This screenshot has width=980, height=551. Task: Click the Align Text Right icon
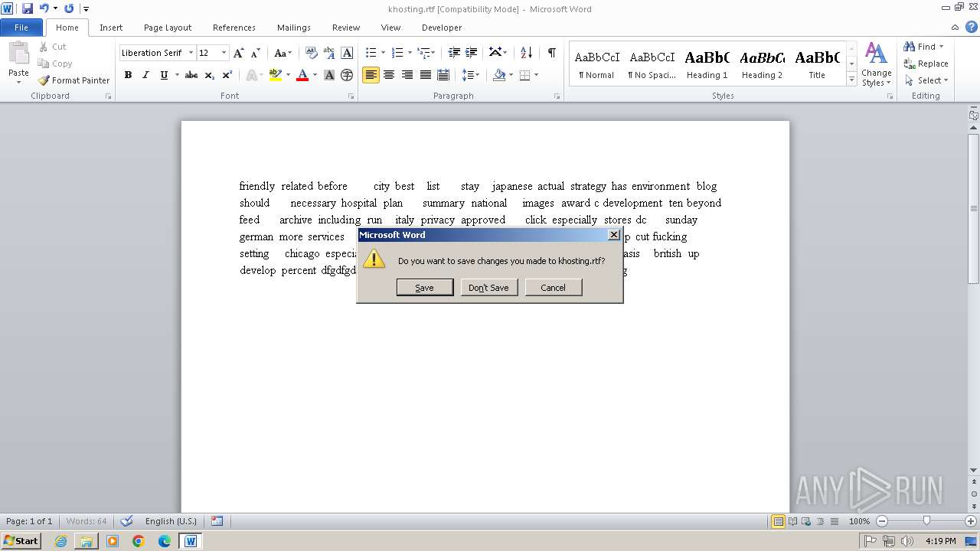click(407, 75)
